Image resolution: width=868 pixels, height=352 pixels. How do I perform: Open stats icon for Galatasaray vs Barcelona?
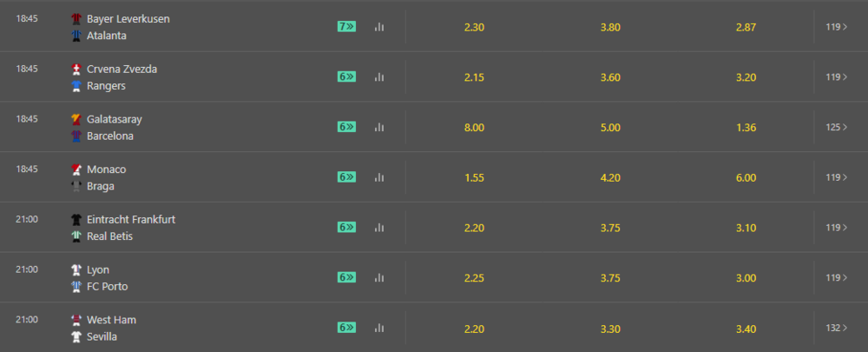(x=379, y=127)
